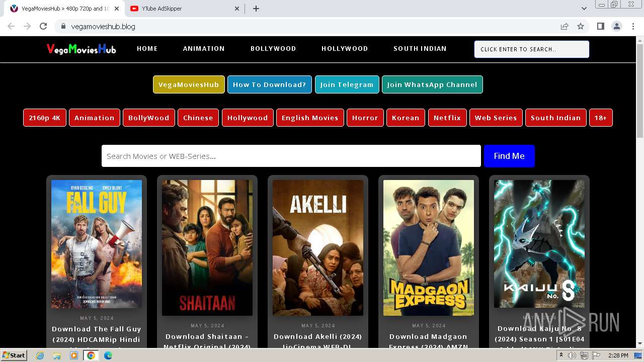Viewport: 644px width, 362px height.
Task: Open the Chrome three-dot menu
Action: coord(632,26)
